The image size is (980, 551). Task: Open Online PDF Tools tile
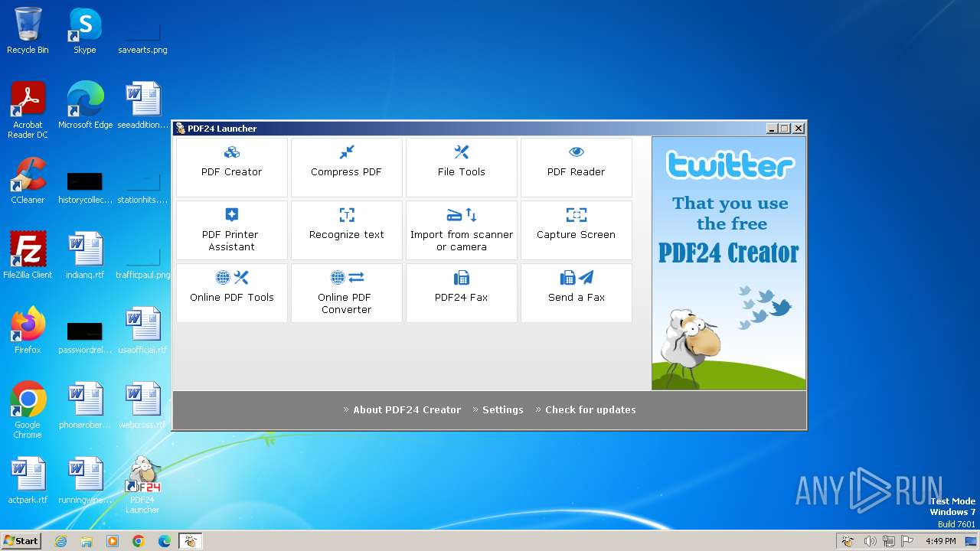(x=232, y=292)
